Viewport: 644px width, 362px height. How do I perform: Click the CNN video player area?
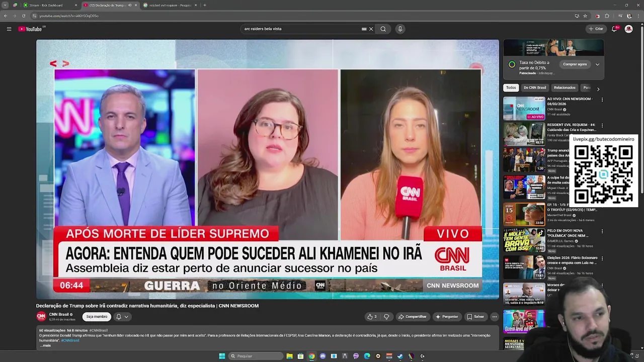pyautogui.click(x=268, y=169)
